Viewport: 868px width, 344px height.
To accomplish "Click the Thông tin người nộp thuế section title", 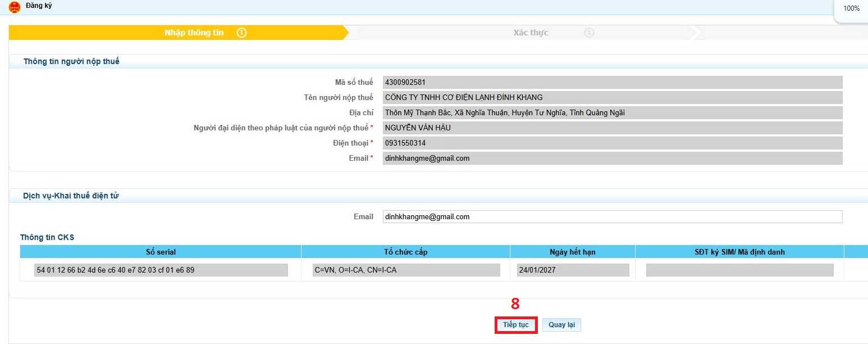I will point(71,62).
